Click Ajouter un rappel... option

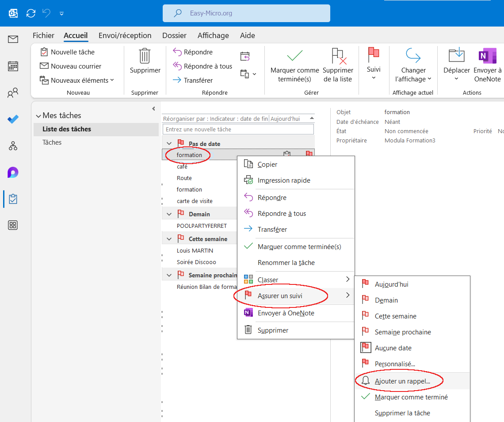click(x=412, y=381)
